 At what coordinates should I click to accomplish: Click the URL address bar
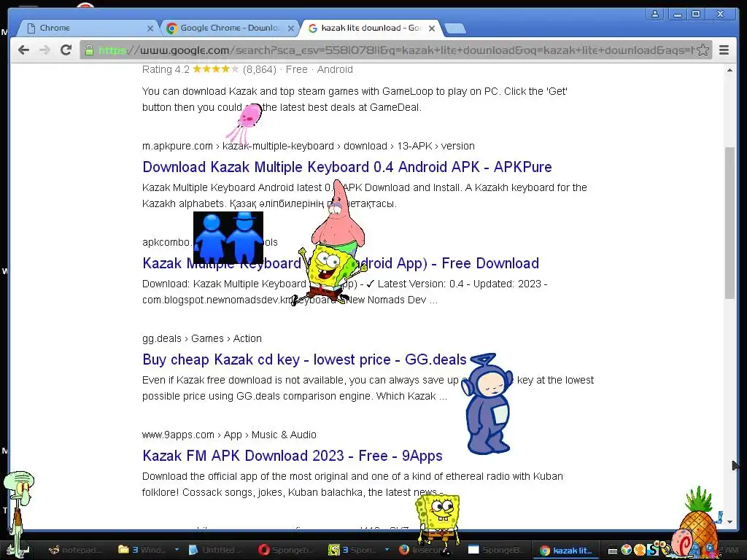coord(395,50)
